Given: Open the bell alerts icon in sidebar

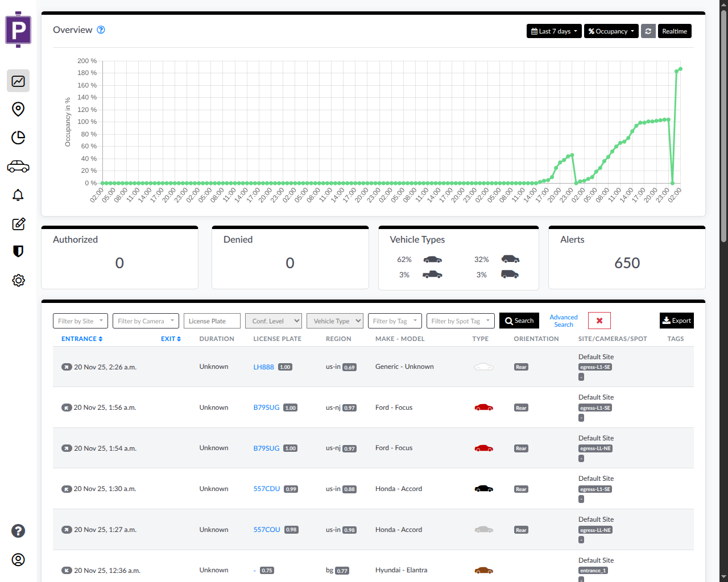Looking at the screenshot, I should [18, 195].
